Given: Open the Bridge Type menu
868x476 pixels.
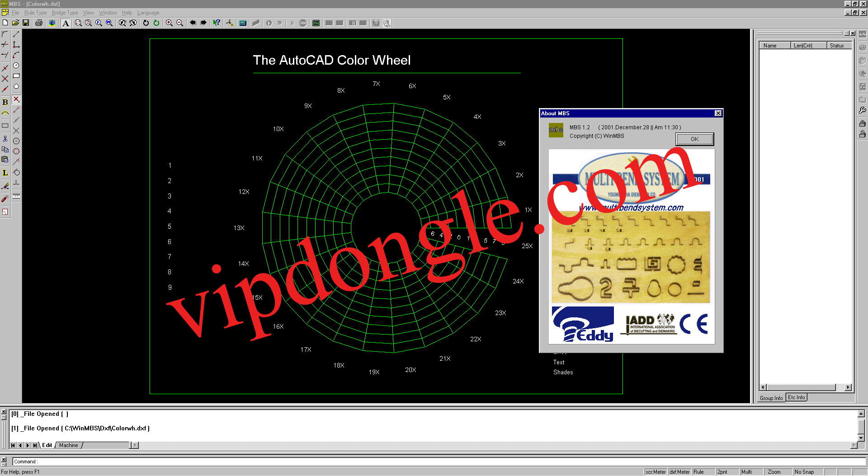Looking at the screenshot, I should click(65, 13).
